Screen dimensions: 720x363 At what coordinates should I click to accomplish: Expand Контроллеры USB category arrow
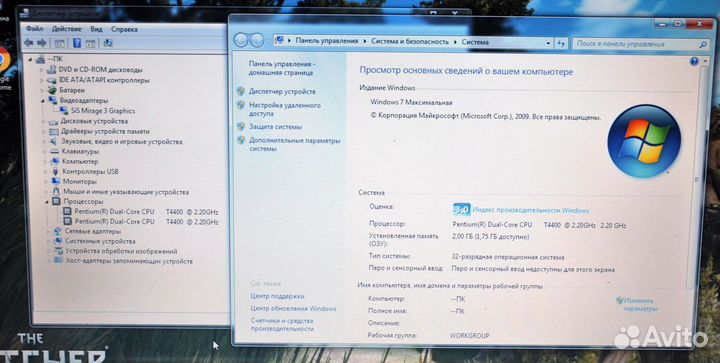46,172
